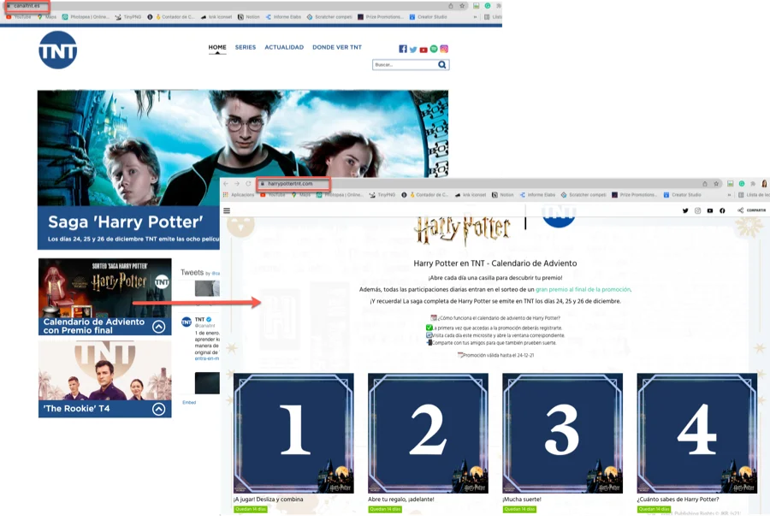Show hidden bookmarks chevron in canaltnt.es window
The height and width of the screenshot is (532, 770).
(x=475, y=17)
